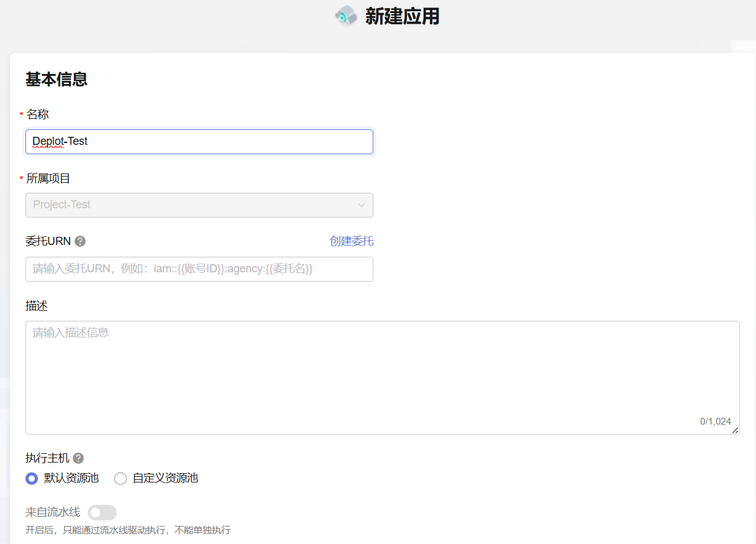
Task: Click the 描述 field label
Action: click(x=37, y=306)
